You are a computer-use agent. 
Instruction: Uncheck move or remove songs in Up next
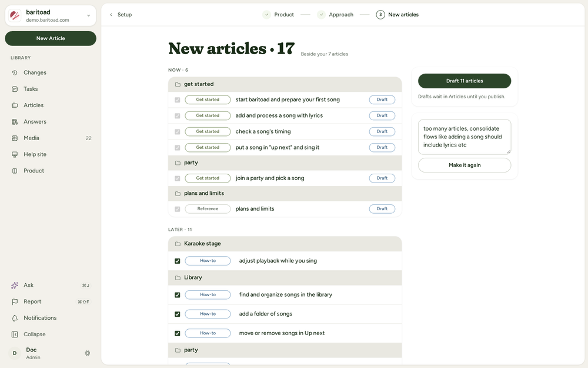coord(178,333)
